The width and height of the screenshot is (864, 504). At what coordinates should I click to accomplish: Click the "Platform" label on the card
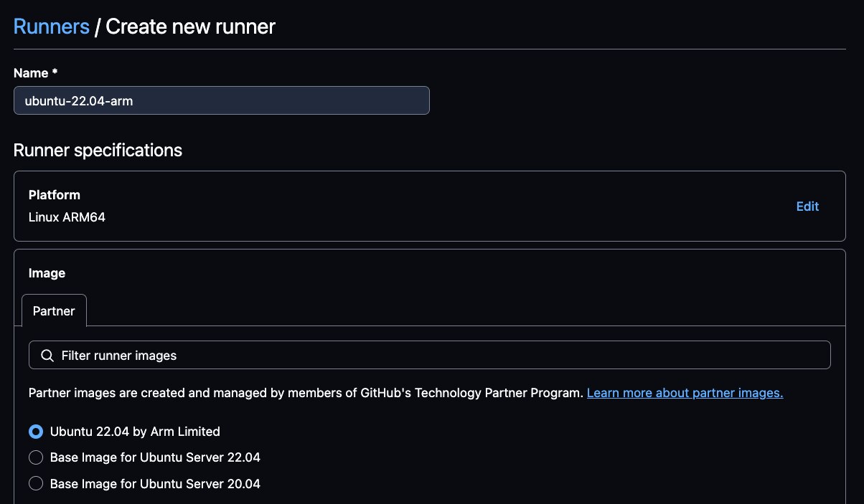click(x=54, y=195)
